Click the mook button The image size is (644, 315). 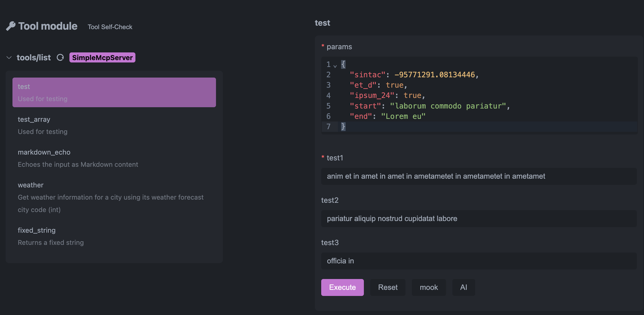(429, 287)
